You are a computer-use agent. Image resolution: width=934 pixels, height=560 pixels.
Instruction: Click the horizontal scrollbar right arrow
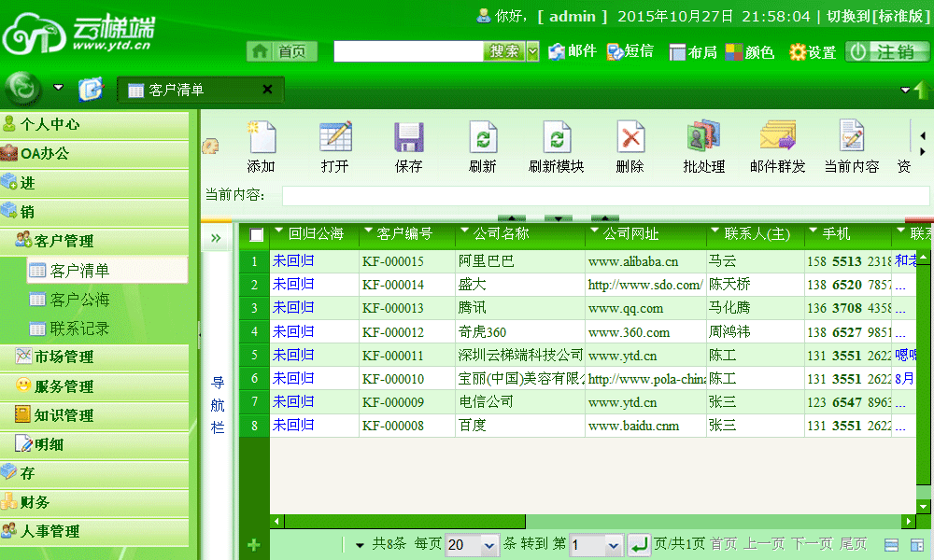(x=909, y=522)
